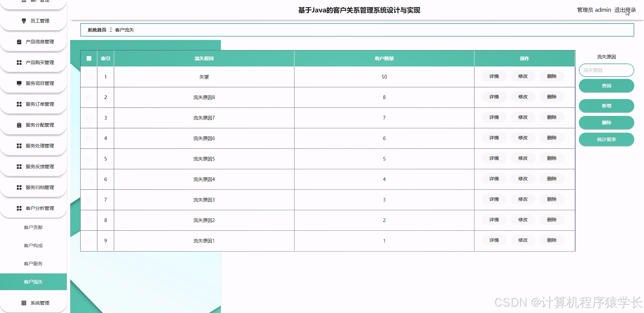The height and width of the screenshot is (313, 644).
Task: Click the 产品购买管理 grid icon
Action: [19, 62]
